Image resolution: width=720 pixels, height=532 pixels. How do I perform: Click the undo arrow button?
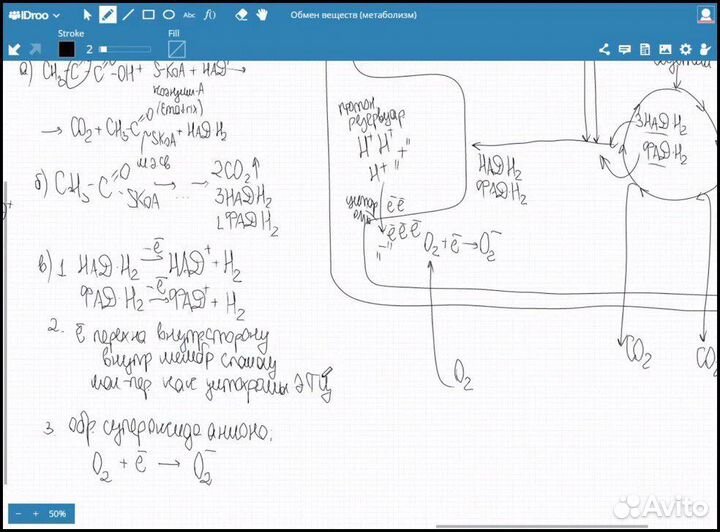point(15,48)
